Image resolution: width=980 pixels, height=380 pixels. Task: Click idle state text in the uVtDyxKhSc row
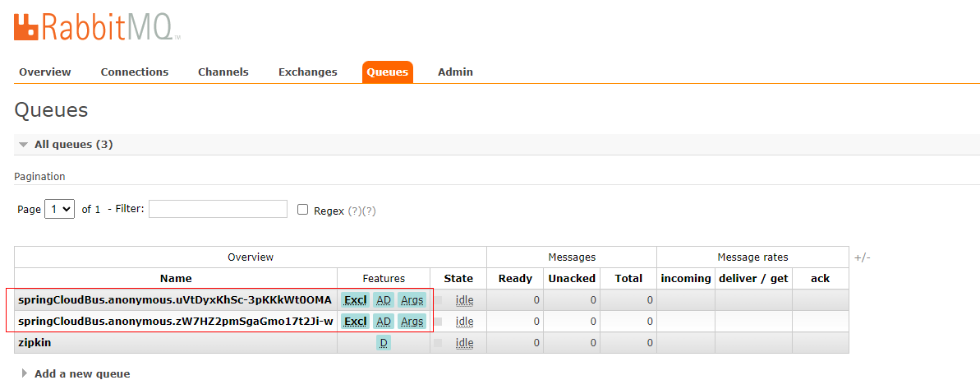pyautogui.click(x=464, y=300)
